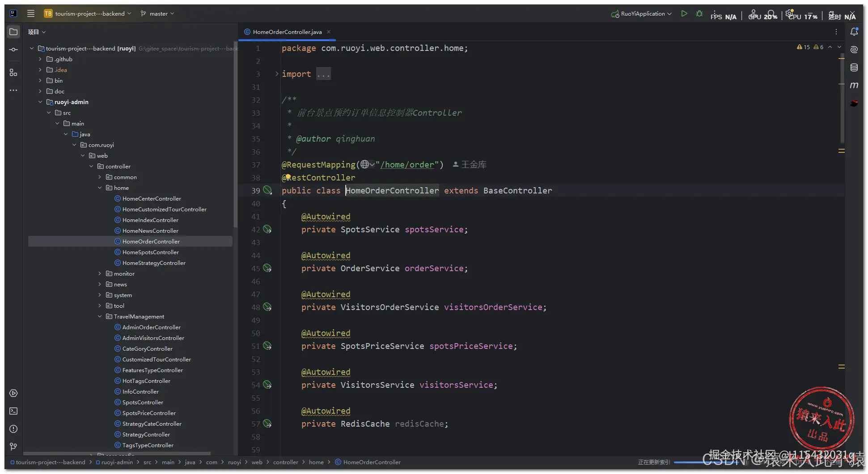Open the AI Assistant spiral icon
The image size is (868, 474).
click(854, 50)
